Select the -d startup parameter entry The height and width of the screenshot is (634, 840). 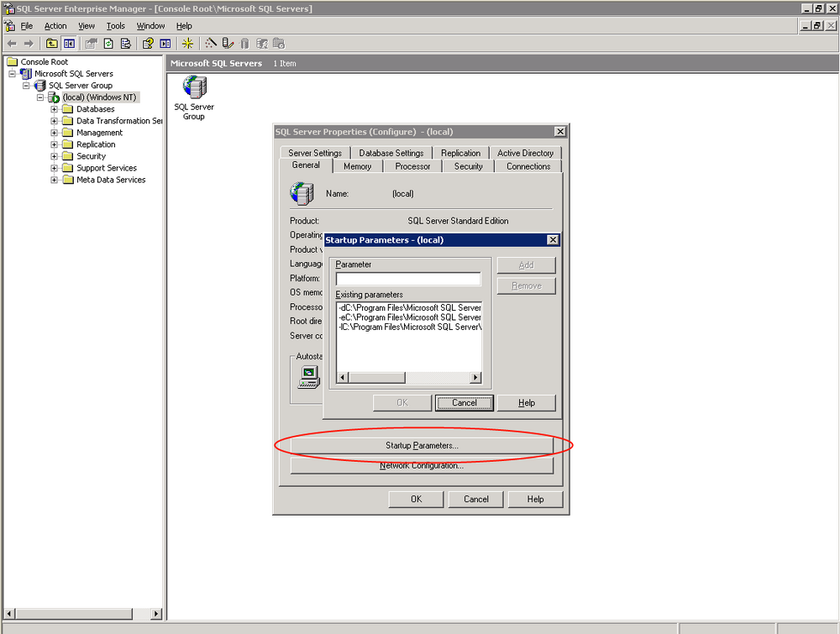[410, 308]
